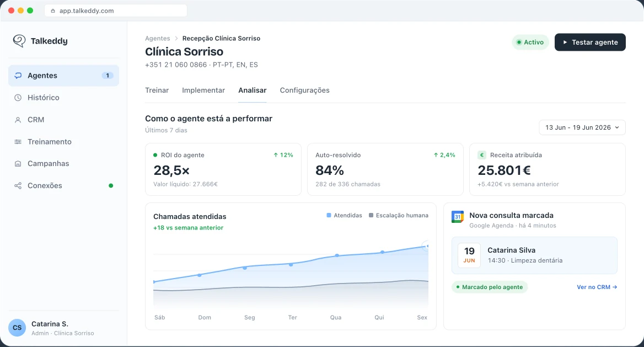Click the 25.801€ revenue value
Viewport: 644px width, 347px height.
pyautogui.click(x=504, y=170)
